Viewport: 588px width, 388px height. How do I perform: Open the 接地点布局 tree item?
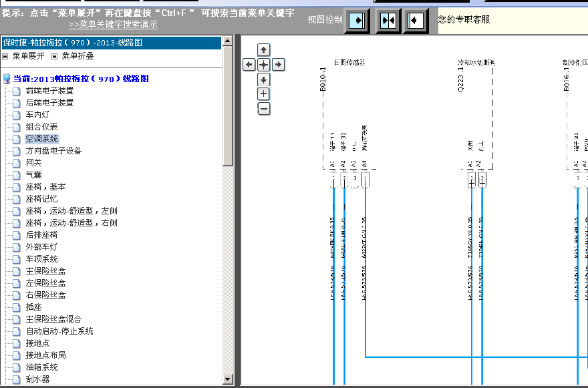pos(45,355)
